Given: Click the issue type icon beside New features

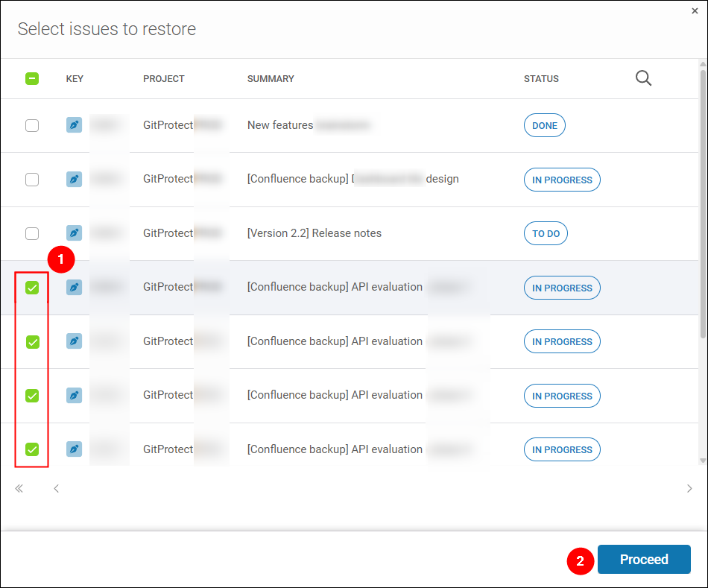Looking at the screenshot, I should point(74,125).
